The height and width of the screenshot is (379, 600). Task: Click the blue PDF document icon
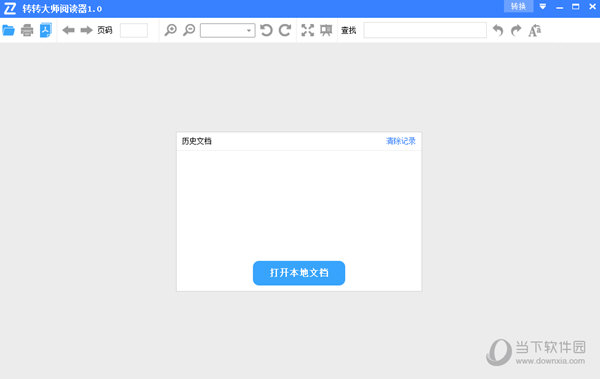pos(46,30)
